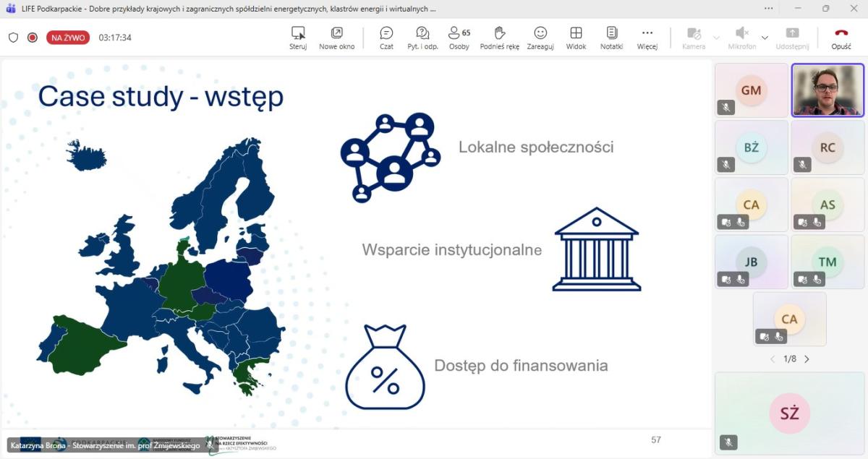Go to next participants page
This screenshot has height=459, width=868.
click(x=807, y=359)
